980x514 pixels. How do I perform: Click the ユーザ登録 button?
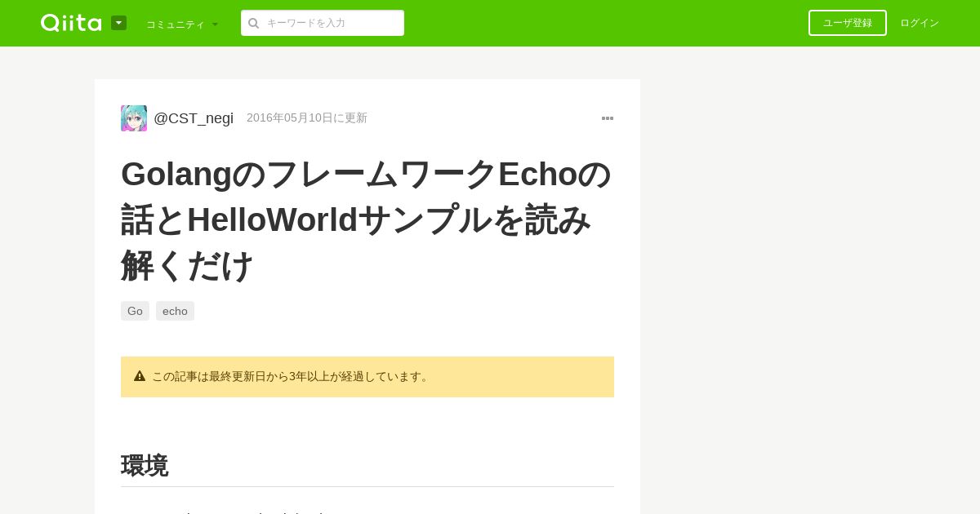848,23
